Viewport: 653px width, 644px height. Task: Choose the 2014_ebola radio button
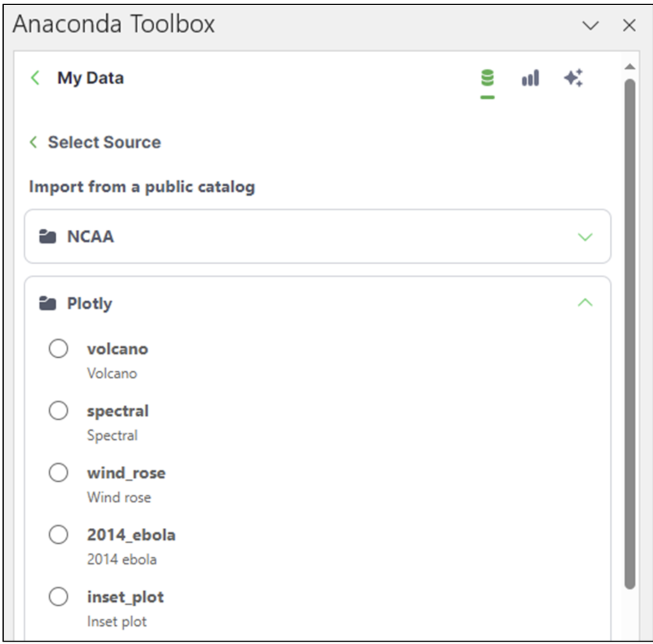[59, 534]
